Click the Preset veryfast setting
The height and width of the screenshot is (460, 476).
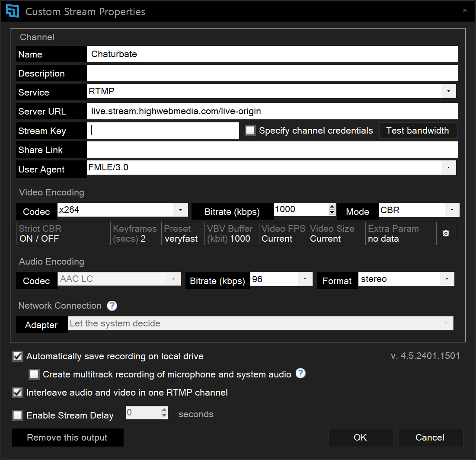(183, 233)
